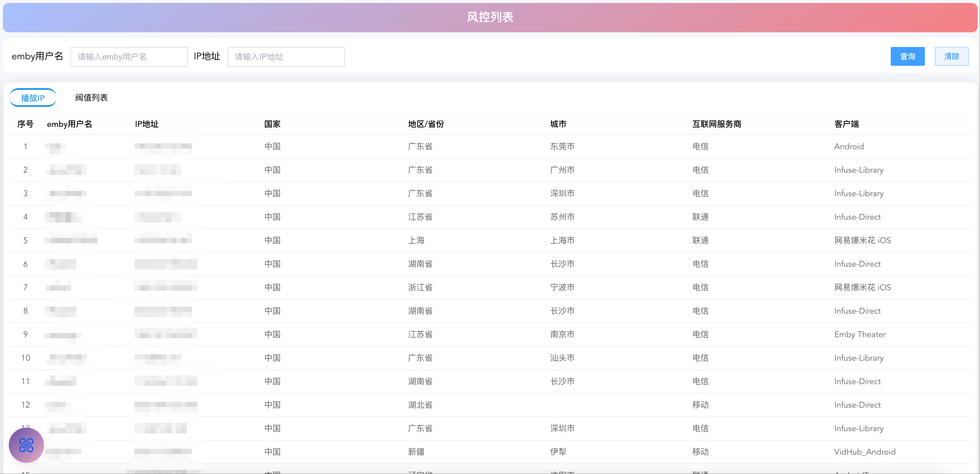Click the 城市 column header
Viewport: 980px width, 474px height.
[558, 124]
